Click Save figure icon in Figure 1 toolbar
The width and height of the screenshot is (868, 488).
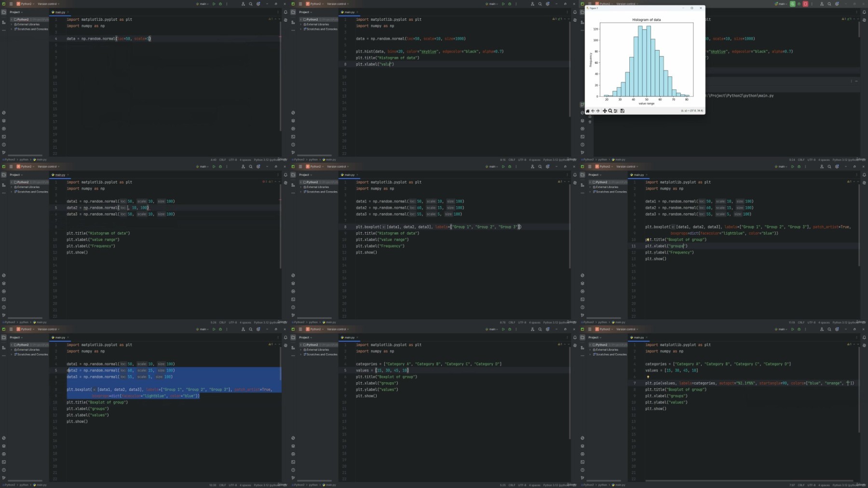pyautogui.click(x=622, y=111)
